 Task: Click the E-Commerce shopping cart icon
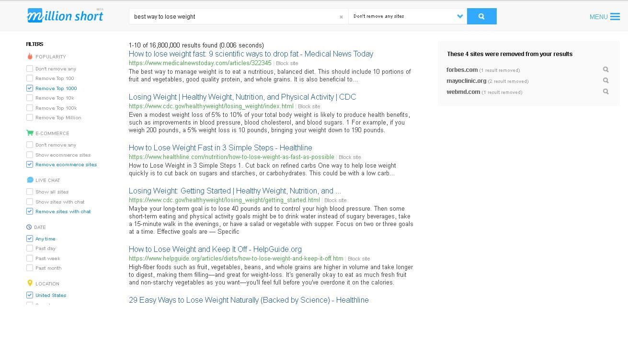[30, 133]
